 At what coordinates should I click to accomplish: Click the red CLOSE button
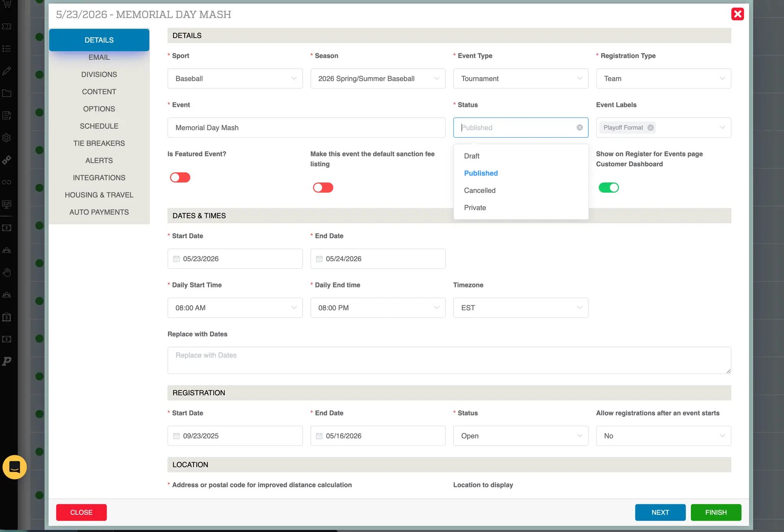(81, 512)
